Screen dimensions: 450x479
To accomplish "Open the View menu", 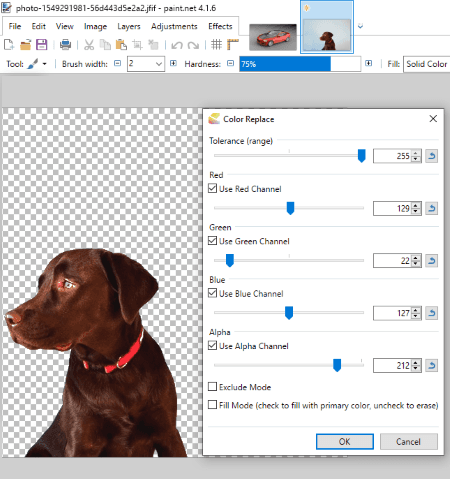I will (x=65, y=26).
